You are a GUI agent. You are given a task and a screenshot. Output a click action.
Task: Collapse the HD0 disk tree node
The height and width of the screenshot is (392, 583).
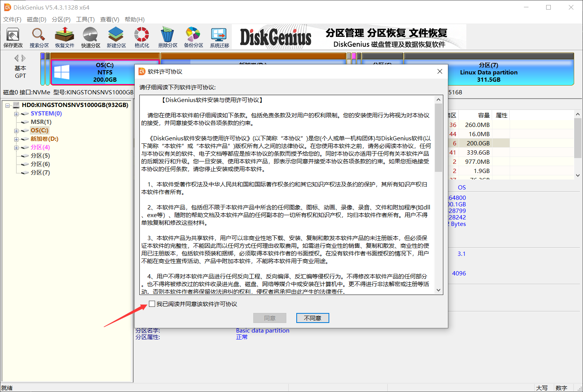tap(8, 105)
